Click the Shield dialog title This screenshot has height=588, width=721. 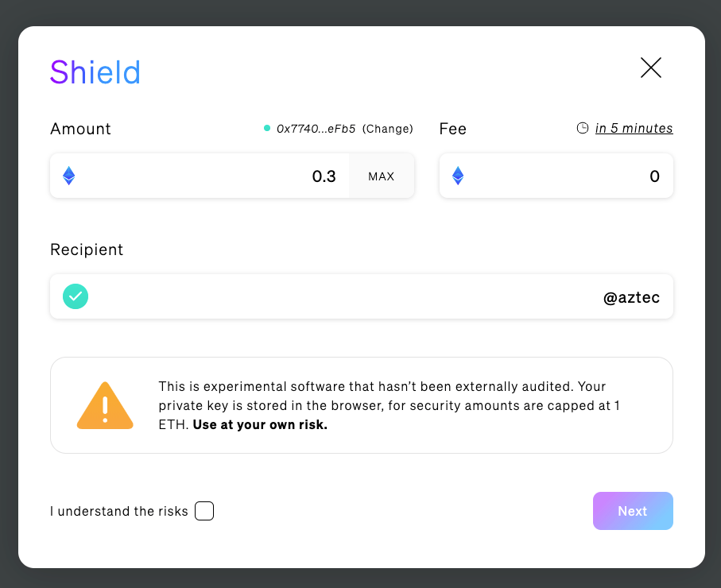tap(95, 72)
